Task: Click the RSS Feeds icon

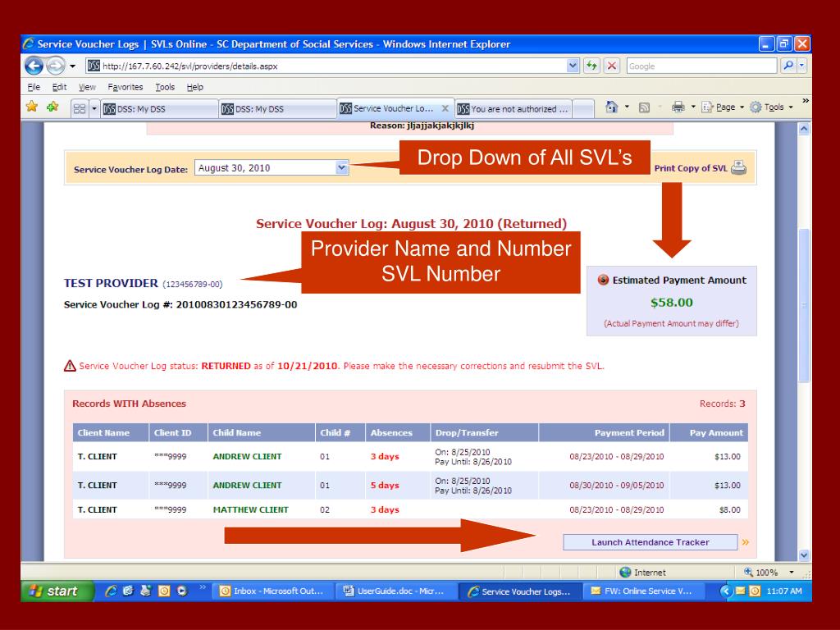Action: click(x=645, y=107)
